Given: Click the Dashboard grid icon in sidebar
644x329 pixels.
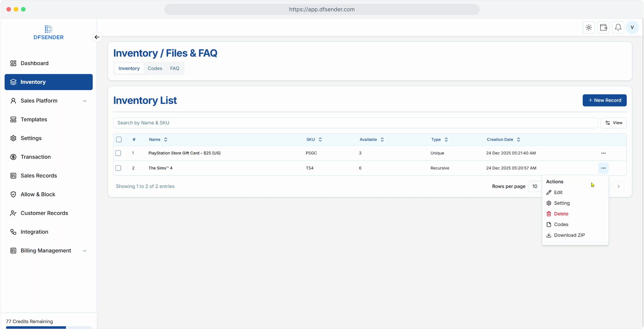Looking at the screenshot, I should [x=13, y=63].
